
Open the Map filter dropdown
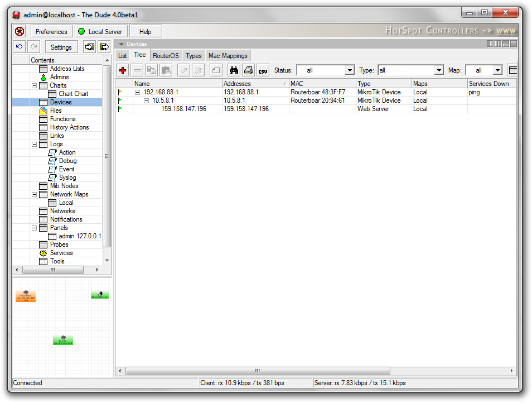pos(497,70)
